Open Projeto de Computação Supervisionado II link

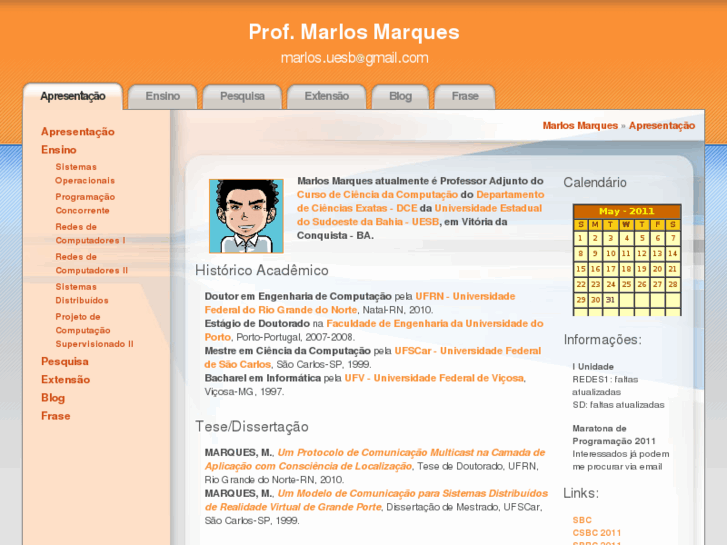(94, 330)
